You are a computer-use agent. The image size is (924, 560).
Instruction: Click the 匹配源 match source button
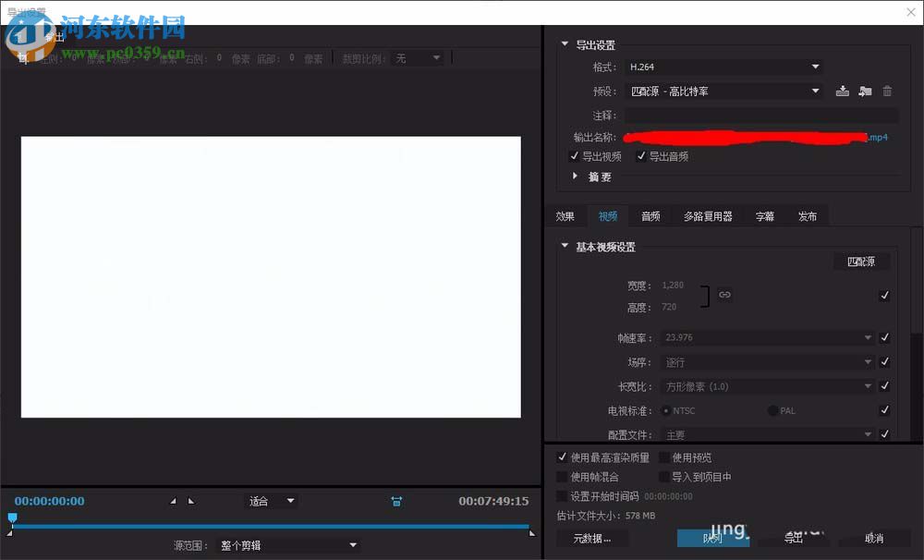pos(861,262)
